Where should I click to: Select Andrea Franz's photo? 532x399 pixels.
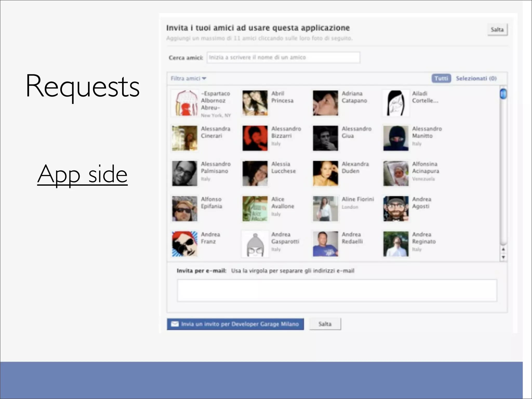[185, 244]
